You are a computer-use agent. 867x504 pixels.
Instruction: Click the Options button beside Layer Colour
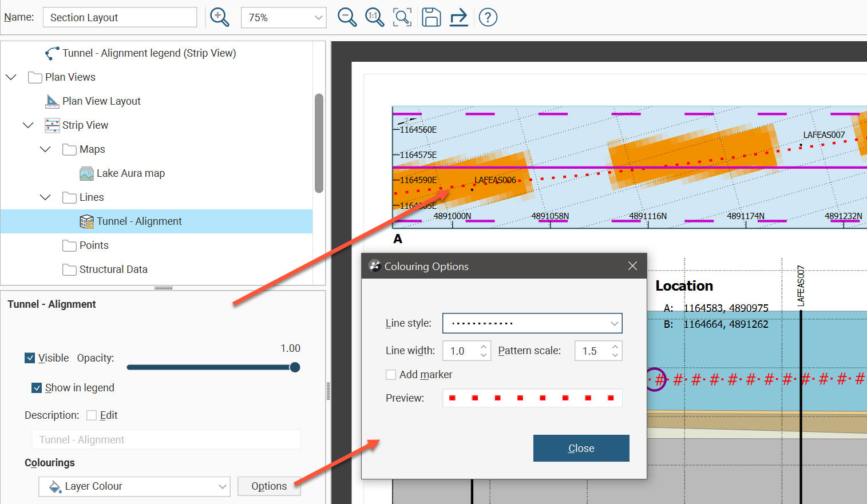[x=269, y=486]
